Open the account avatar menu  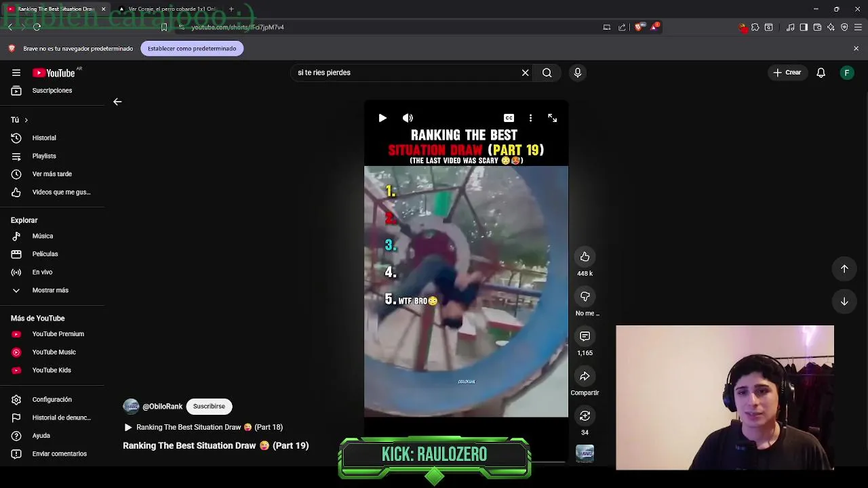tap(846, 73)
